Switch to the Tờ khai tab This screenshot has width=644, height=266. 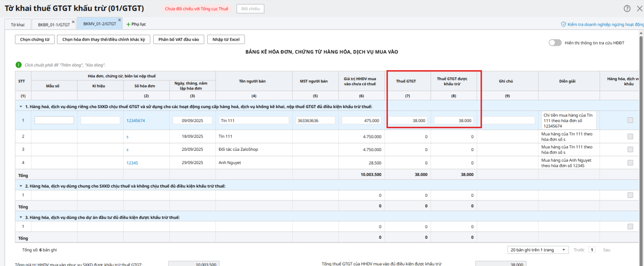[18, 25]
